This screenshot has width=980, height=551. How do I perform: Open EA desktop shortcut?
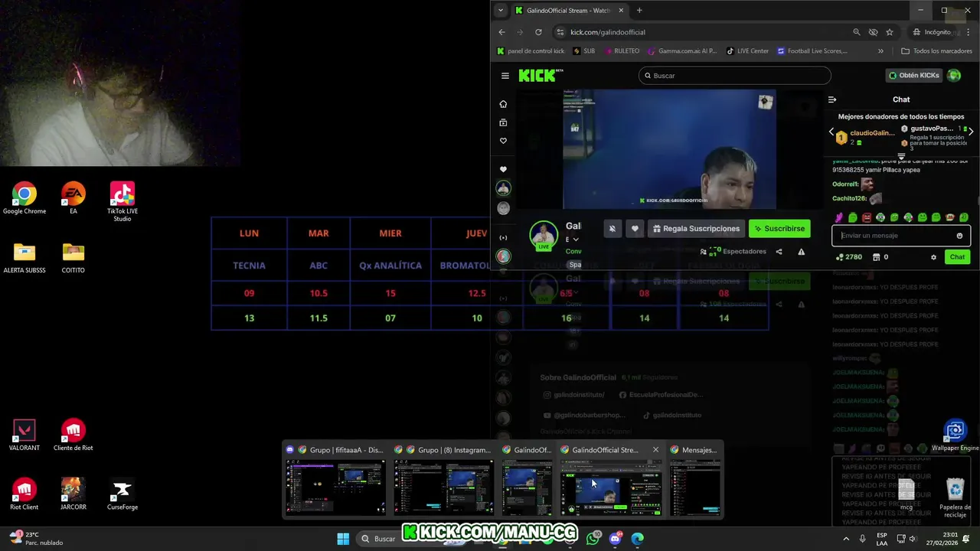tap(73, 198)
